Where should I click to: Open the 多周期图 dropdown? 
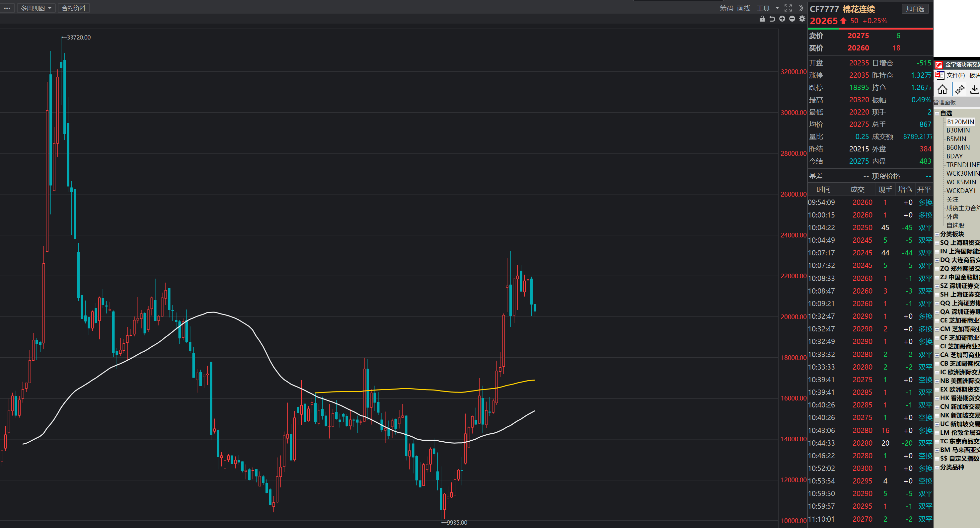[36, 8]
